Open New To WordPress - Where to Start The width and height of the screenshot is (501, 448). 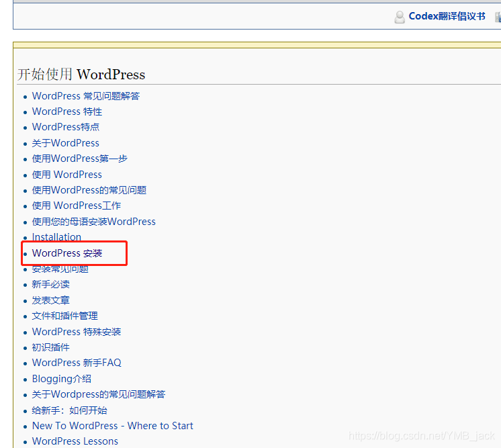pyautogui.click(x=112, y=426)
